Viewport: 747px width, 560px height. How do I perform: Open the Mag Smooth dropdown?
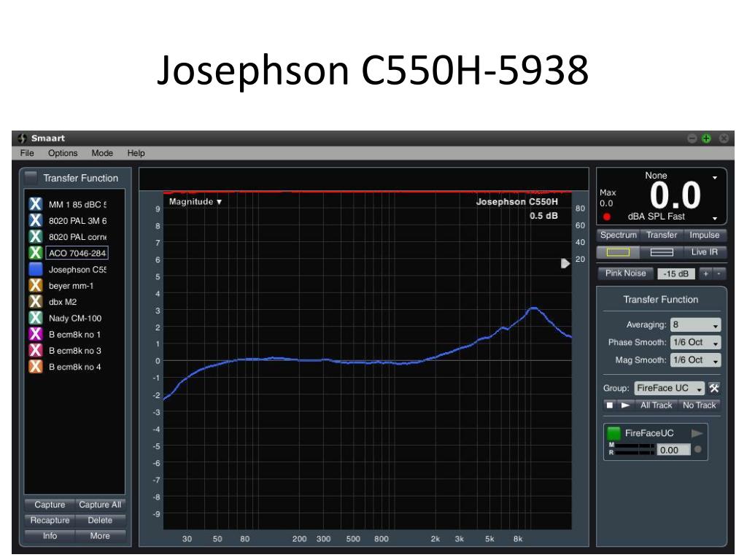pyautogui.click(x=695, y=360)
